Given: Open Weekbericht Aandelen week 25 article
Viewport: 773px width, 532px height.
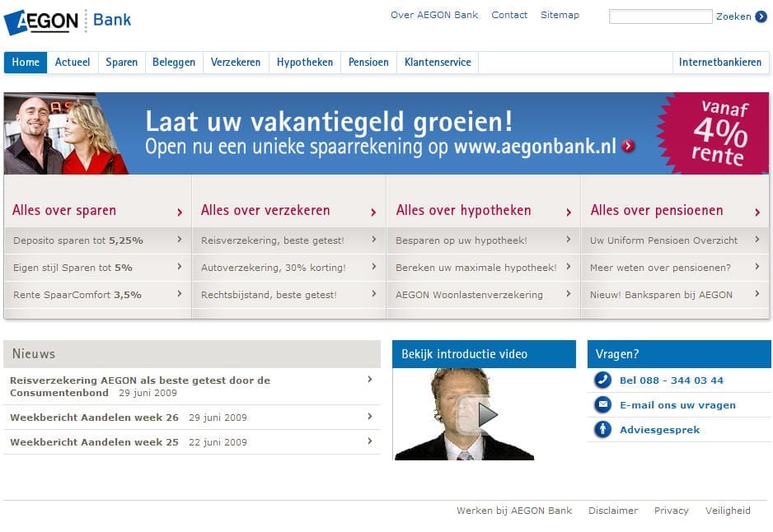Looking at the screenshot, I should (x=94, y=442).
